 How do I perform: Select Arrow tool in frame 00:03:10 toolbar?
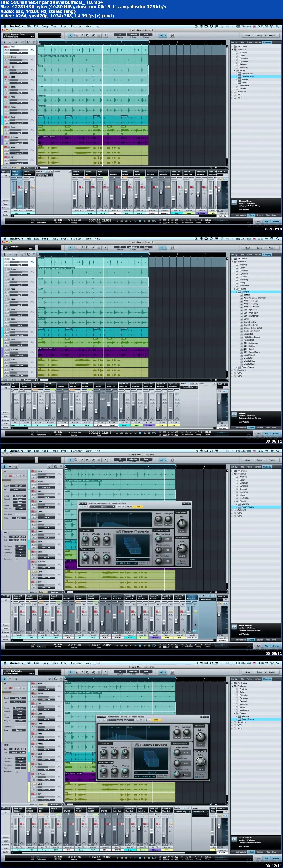click(x=70, y=35)
